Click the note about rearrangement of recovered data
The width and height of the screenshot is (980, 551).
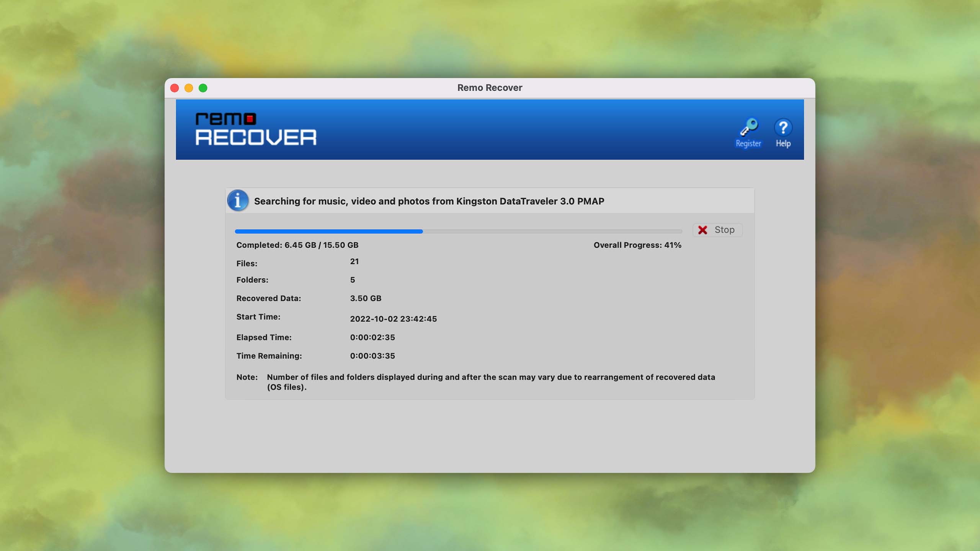click(x=491, y=382)
